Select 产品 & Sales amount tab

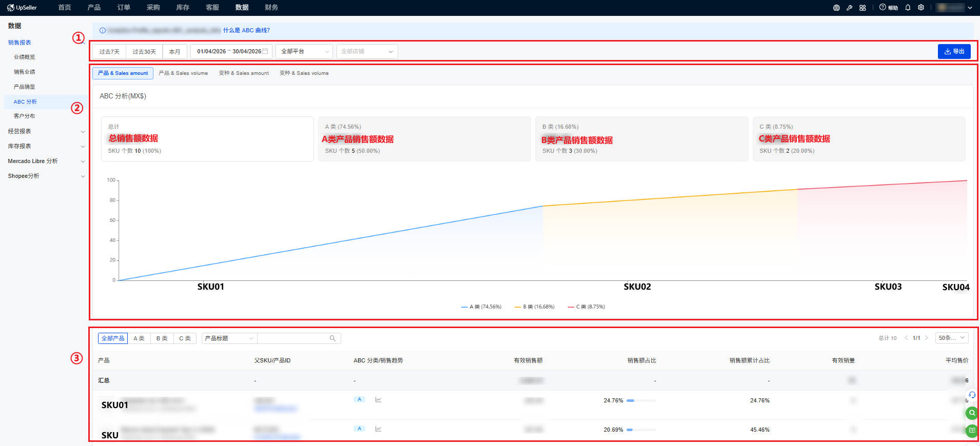[123, 73]
